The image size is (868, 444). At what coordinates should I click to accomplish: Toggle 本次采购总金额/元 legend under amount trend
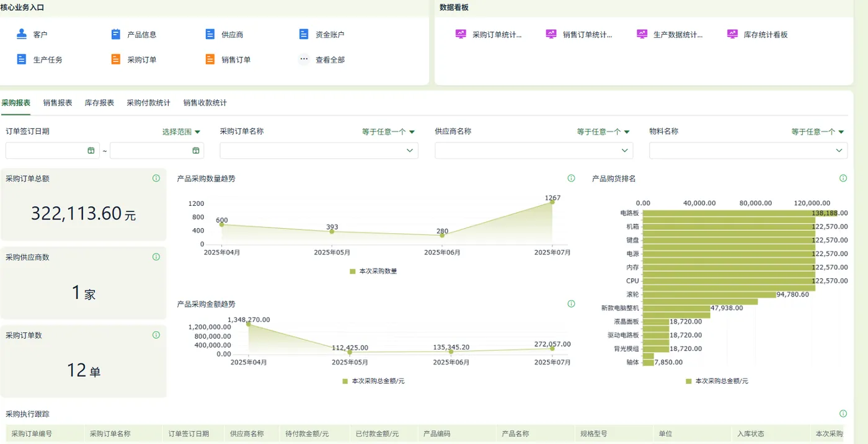(x=373, y=381)
